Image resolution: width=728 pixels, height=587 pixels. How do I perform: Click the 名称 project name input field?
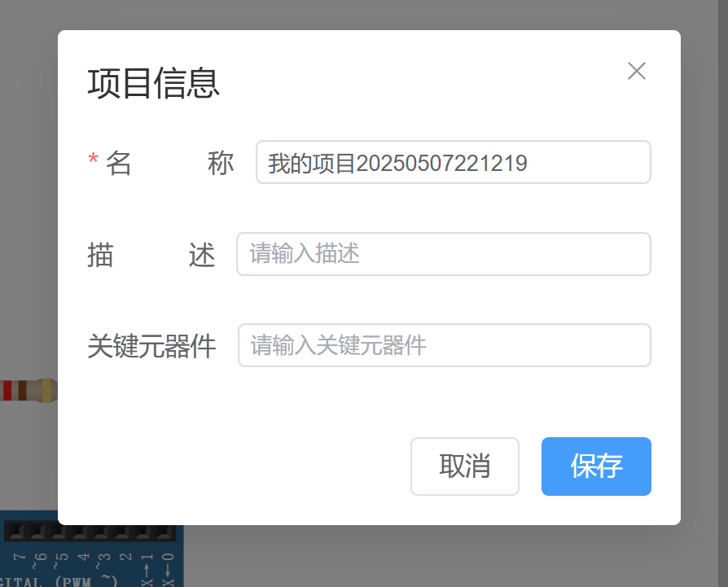tap(453, 163)
